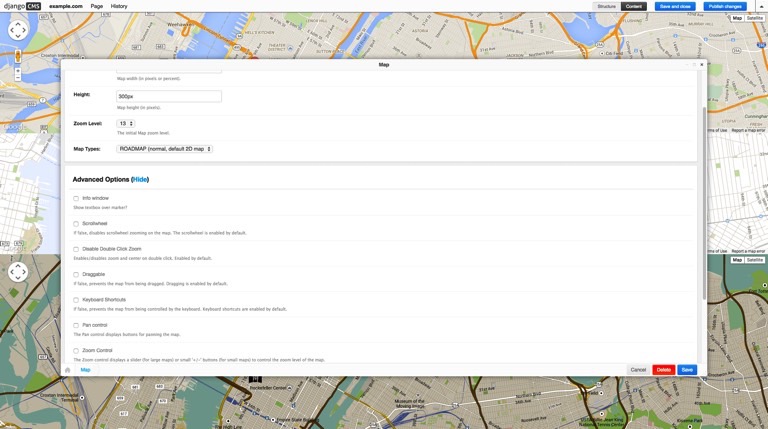The image size is (768, 429).
Task: Switch to Structure mode
Action: coord(606,6)
